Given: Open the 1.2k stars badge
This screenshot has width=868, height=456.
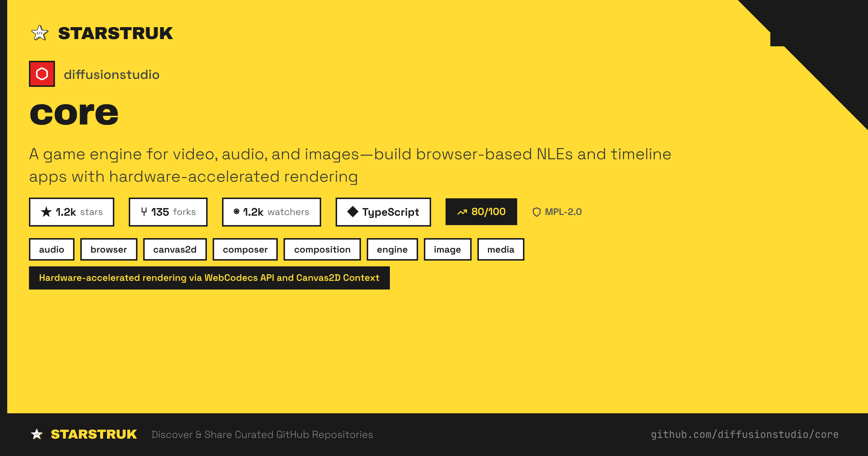Looking at the screenshot, I should 72,212.
